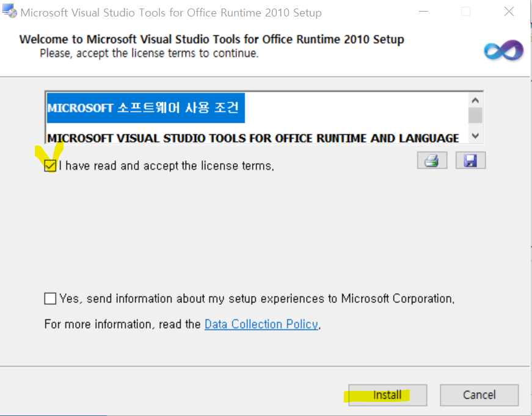Click the highlighted 'MICROSOFT 소프트웨어 사용 조건' heading
The width and height of the screenshot is (532, 416).
(145, 108)
